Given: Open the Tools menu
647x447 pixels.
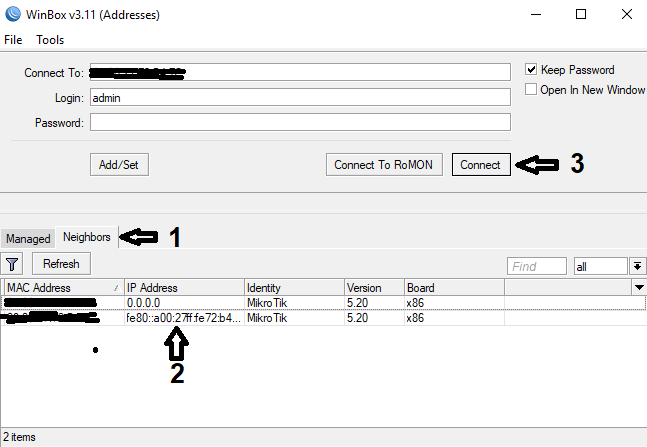Looking at the screenshot, I should (50, 40).
